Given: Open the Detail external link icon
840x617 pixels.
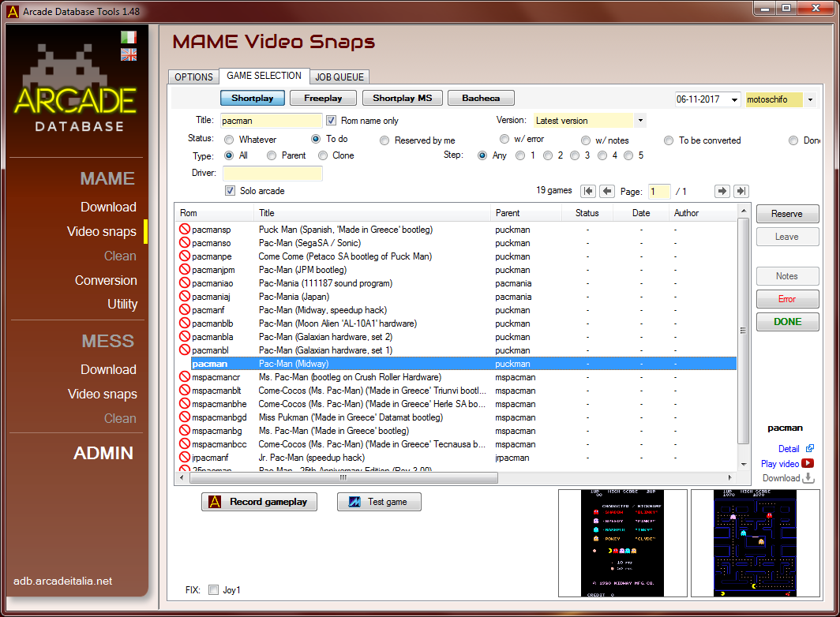Looking at the screenshot, I should (810, 449).
